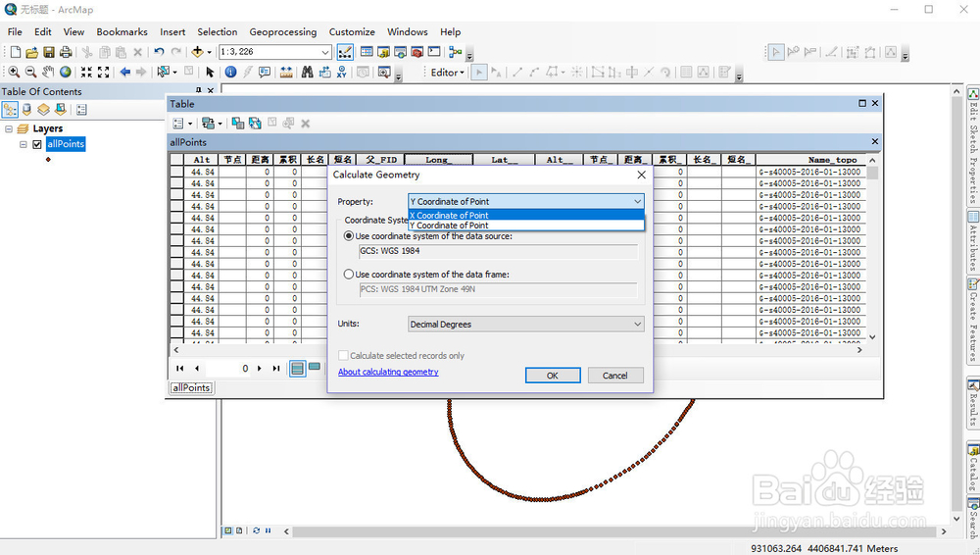Screen dimensions: 980x555
Task: Open the ArcToolbox window icon
Action: click(x=416, y=52)
